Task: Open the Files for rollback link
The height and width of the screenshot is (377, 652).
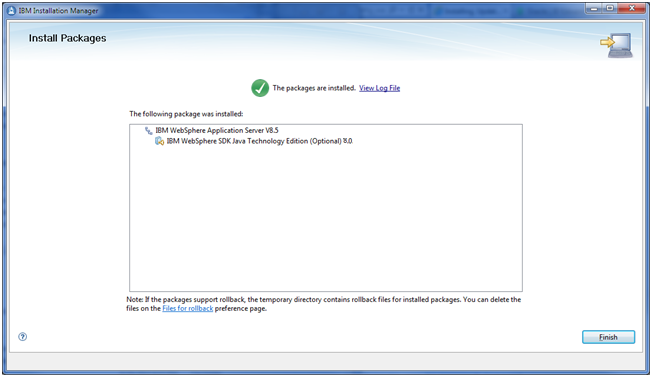Action: [188, 308]
